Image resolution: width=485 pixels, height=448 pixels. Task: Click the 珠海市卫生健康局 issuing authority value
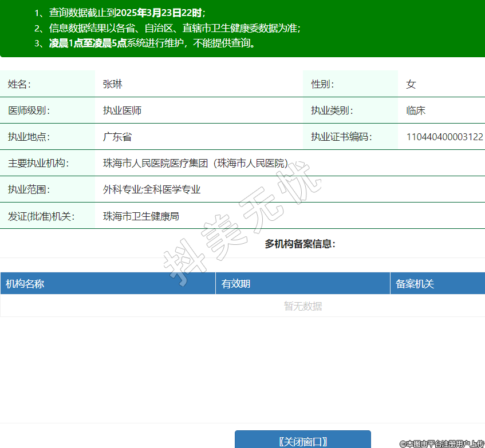tap(141, 216)
